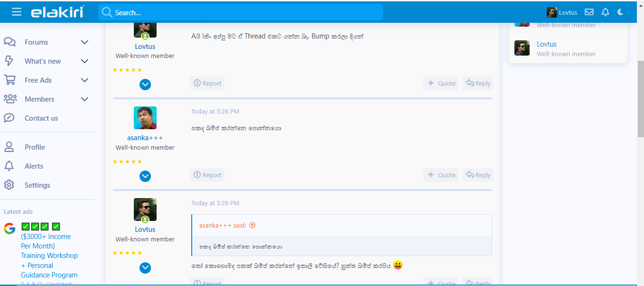Report asanka+++'s post
The image size is (644, 286).
[207, 175]
